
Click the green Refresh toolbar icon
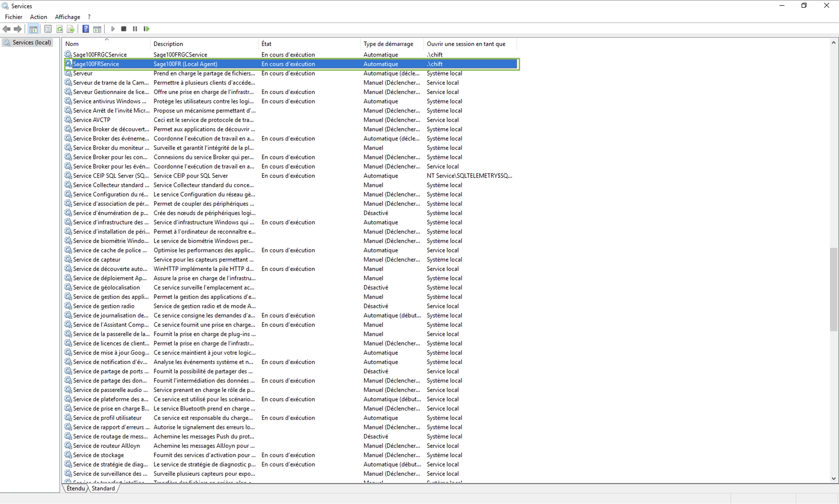click(x=59, y=29)
